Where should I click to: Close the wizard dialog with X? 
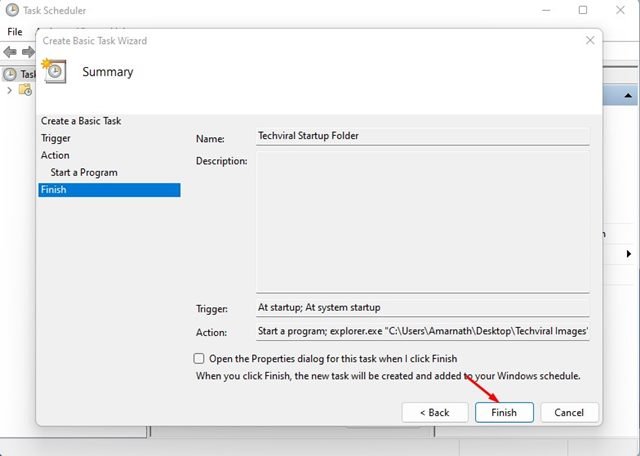click(590, 40)
